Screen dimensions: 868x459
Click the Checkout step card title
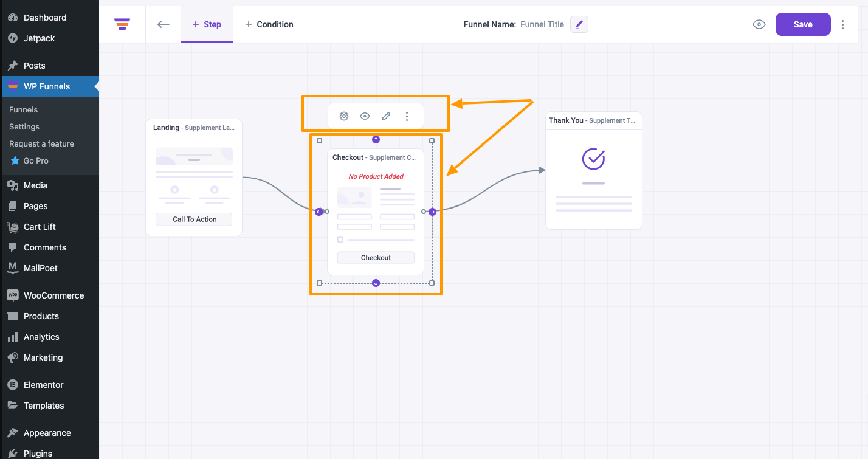(374, 157)
